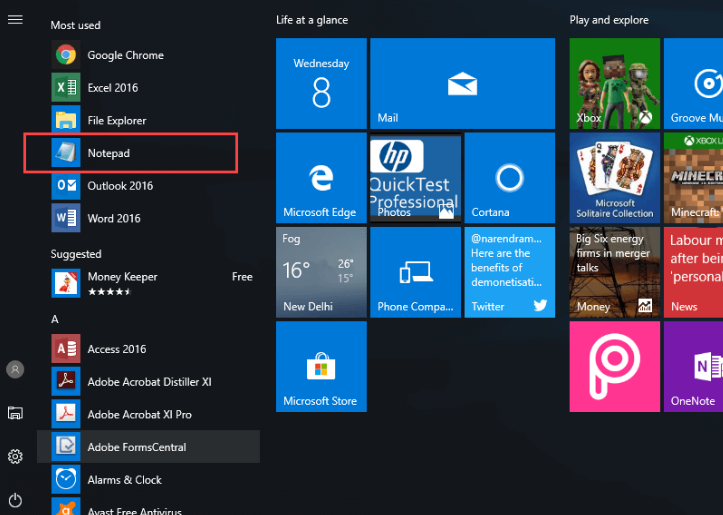Click the Money Keeper star rating
723x515 pixels.
click(110, 291)
